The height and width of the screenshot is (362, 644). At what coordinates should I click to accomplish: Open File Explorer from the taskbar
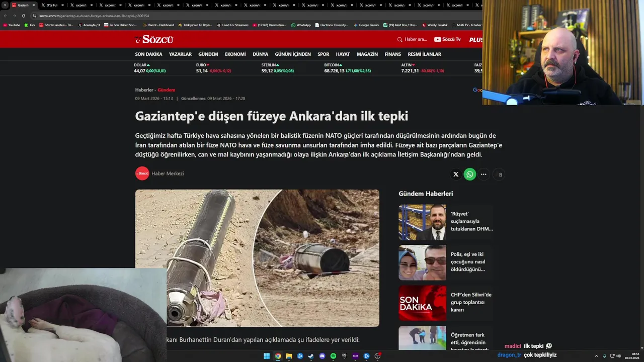[x=289, y=356]
